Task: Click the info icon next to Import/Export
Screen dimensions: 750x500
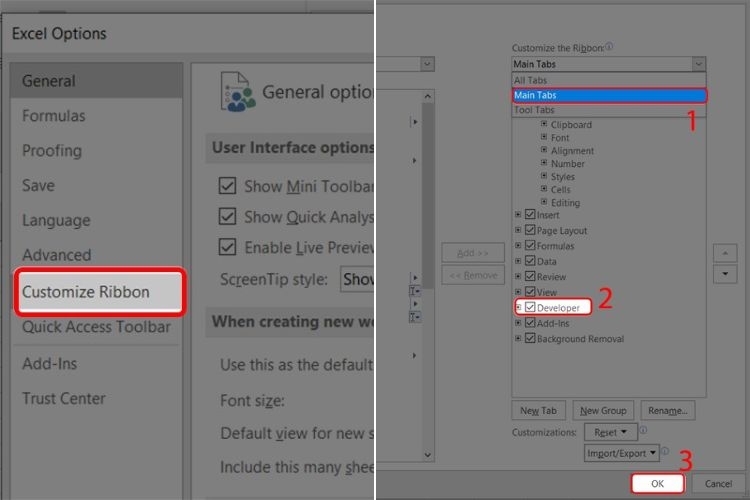Action: pyautogui.click(x=665, y=451)
